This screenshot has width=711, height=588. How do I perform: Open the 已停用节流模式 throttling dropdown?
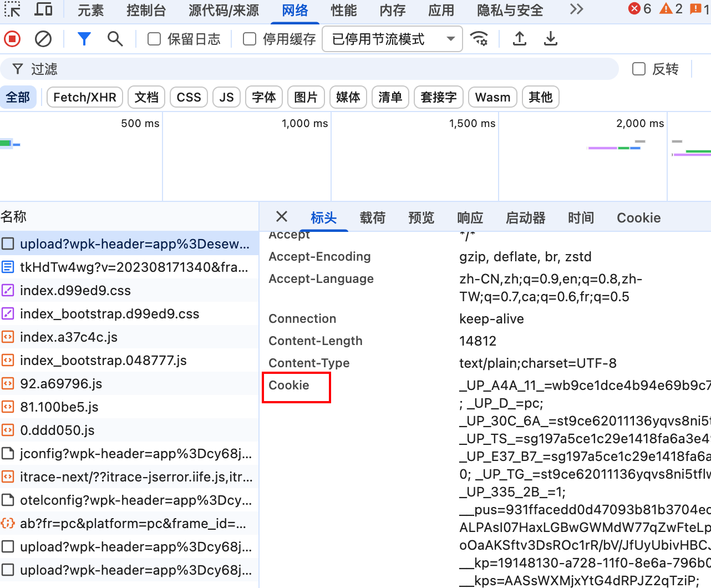pyautogui.click(x=393, y=39)
